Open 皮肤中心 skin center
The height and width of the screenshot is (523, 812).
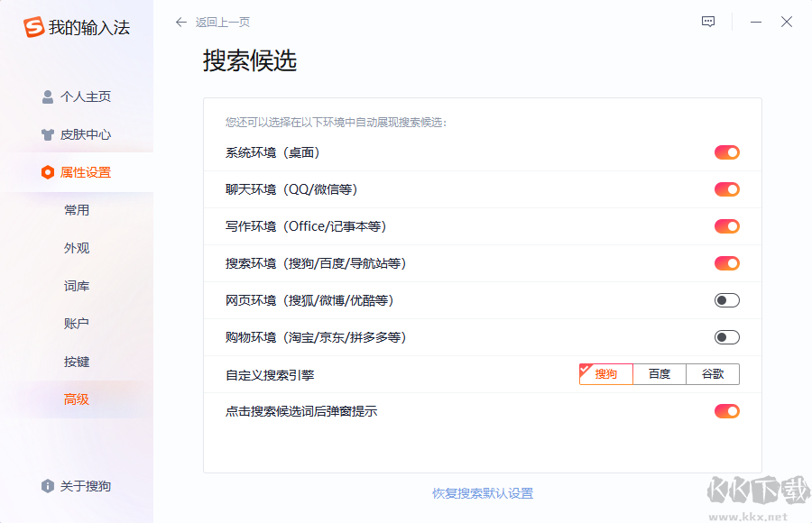77,134
